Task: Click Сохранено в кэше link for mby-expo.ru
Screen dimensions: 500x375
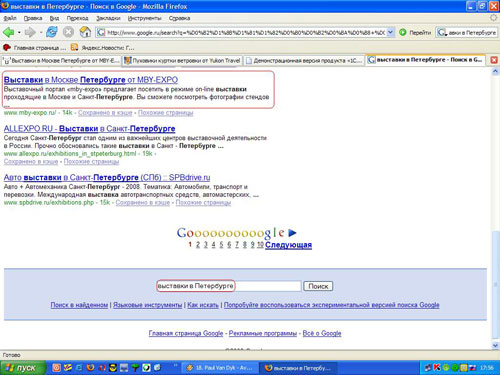Action: tap(105, 113)
